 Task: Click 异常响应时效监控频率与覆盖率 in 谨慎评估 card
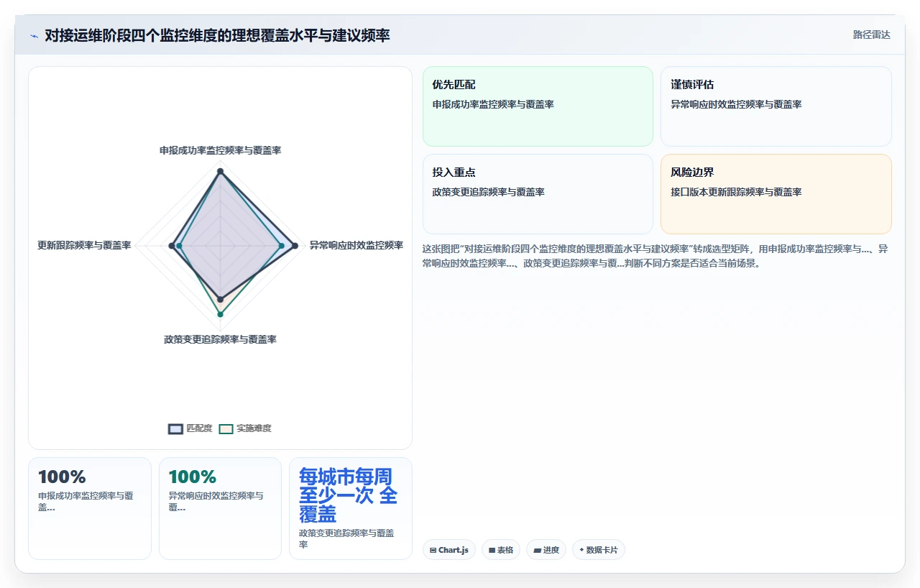(736, 104)
